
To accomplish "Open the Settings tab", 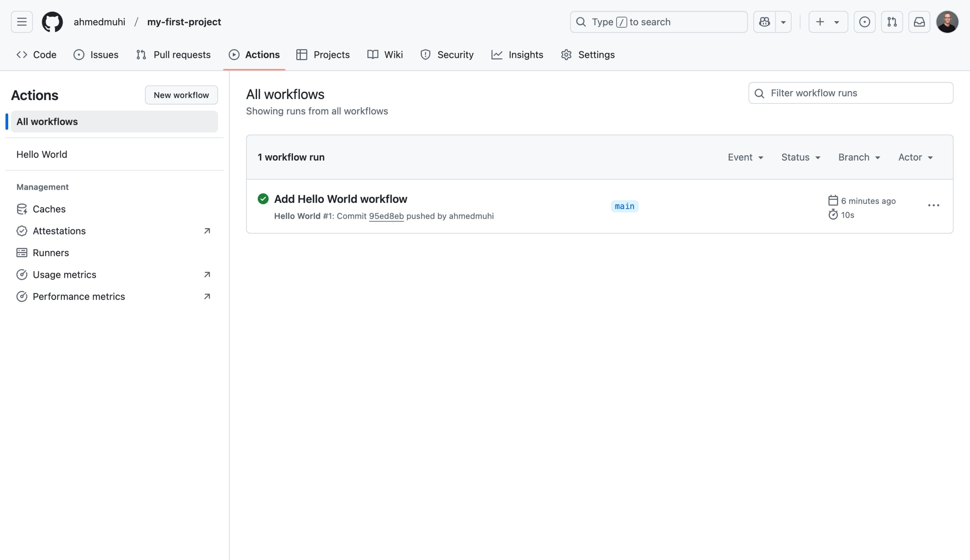I will (x=588, y=55).
